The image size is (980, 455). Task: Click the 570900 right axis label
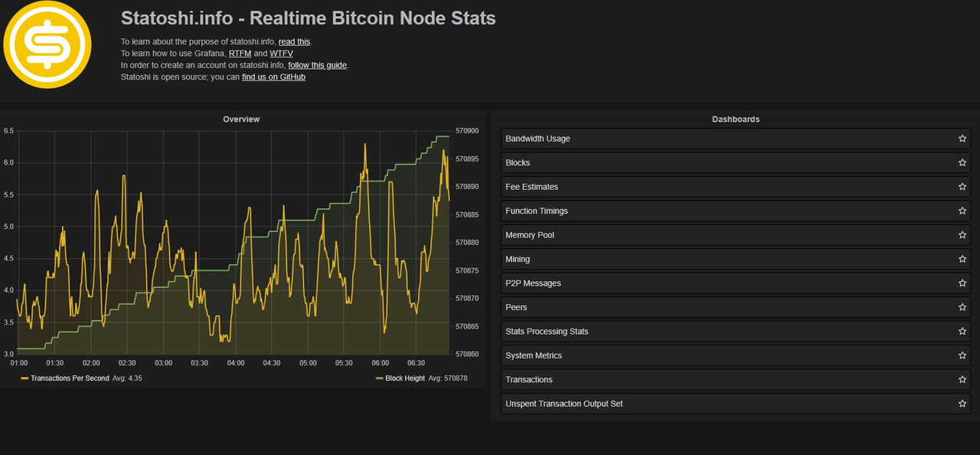(x=467, y=131)
